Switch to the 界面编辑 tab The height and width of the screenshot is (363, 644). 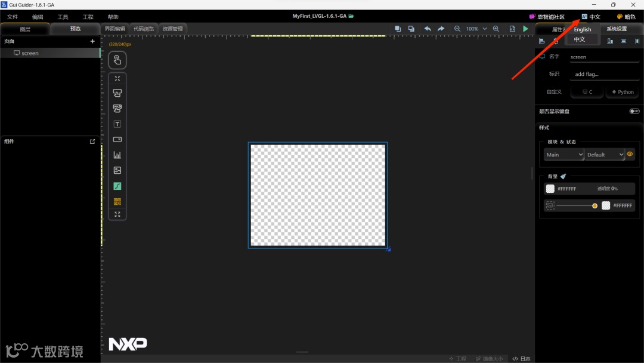(114, 29)
